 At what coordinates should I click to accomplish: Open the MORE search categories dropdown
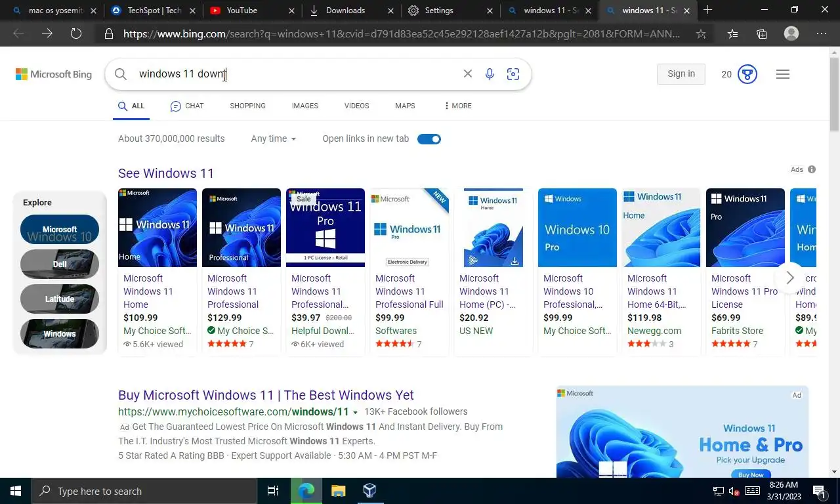(x=458, y=106)
